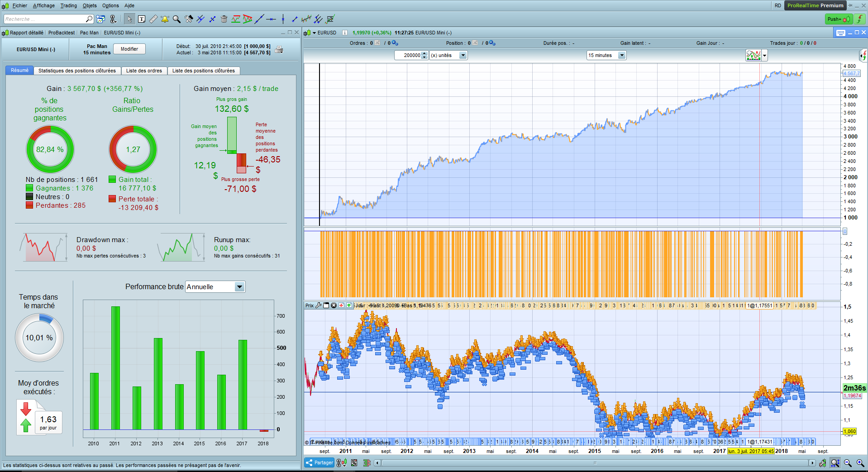Viewport: 868px width, 472px height.
Task: Select the text annotation tool
Action: click(142, 19)
